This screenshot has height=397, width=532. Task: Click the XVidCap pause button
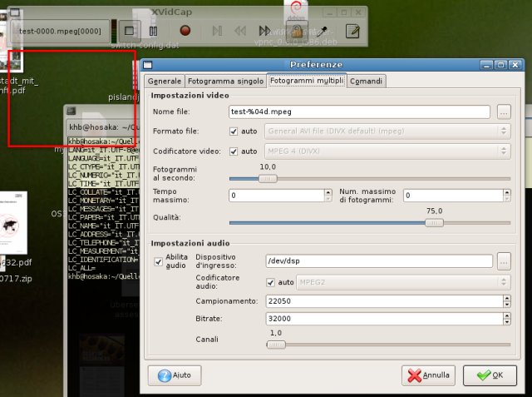[153, 32]
